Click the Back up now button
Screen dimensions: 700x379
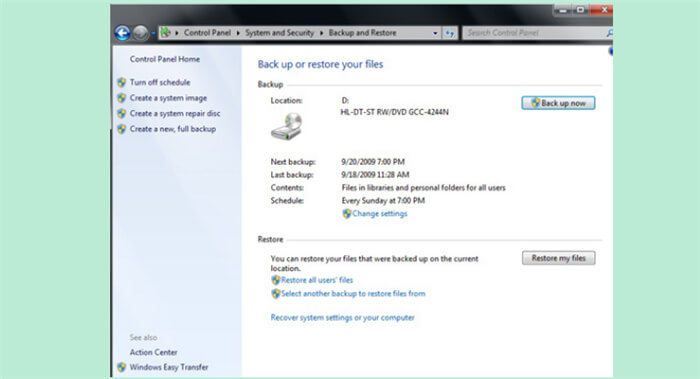558,103
